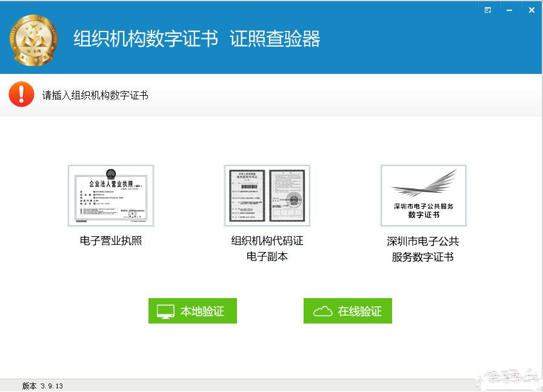
Task: Click the cloud icon on the 在线验证 button
Action: (x=321, y=311)
